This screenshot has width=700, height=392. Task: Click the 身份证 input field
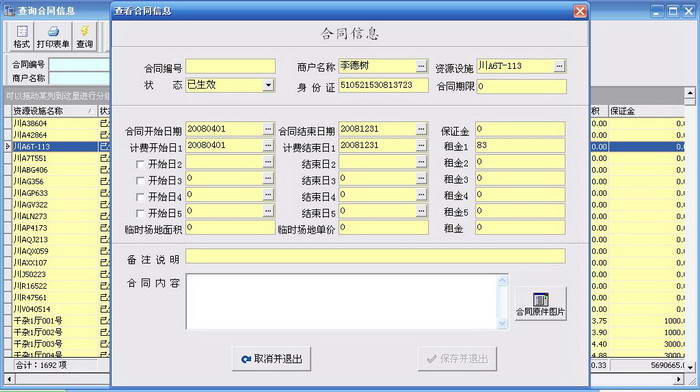pos(383,85)
